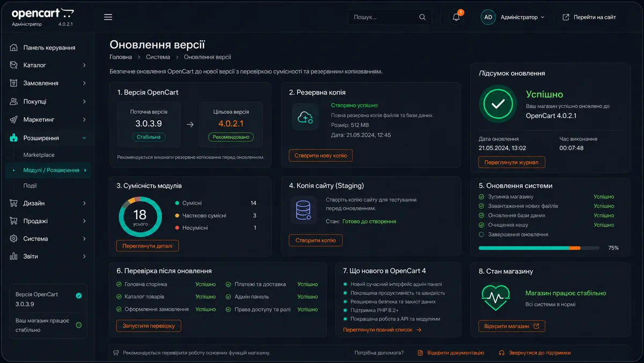Click the red Несумісні legend dot
The image size is (644, 363).
tap(177, 228)
